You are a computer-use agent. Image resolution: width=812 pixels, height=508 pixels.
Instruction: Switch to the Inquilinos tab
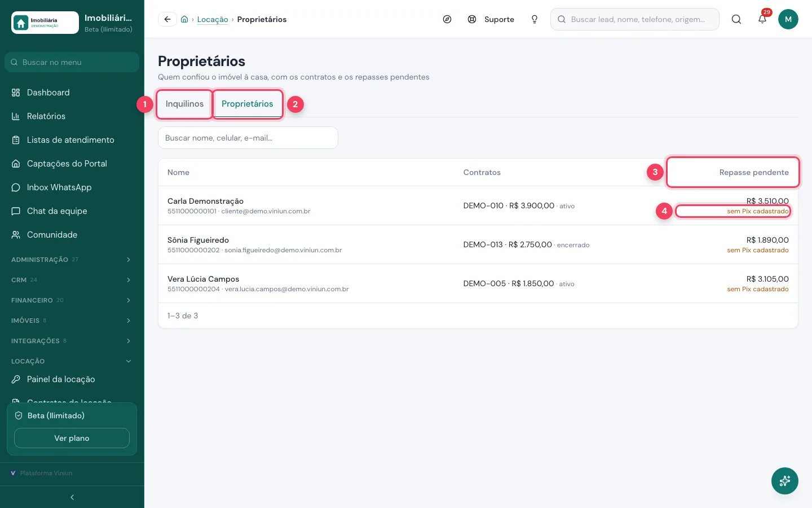pos(184,104)
